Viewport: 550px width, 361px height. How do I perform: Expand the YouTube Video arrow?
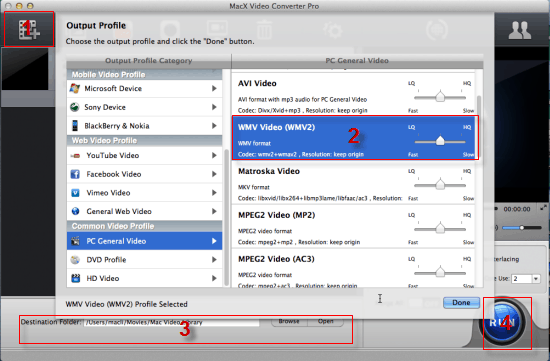pyautogui.click(x=214, y=155)
